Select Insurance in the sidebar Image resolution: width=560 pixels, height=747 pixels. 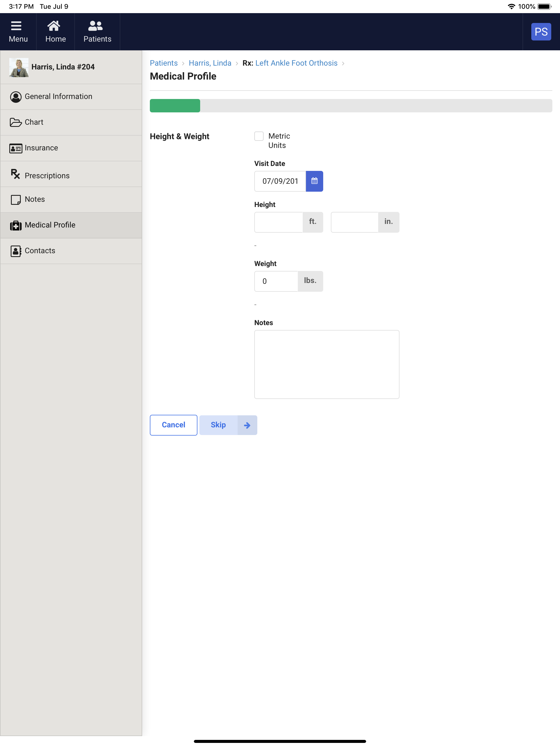coord(71,148)
